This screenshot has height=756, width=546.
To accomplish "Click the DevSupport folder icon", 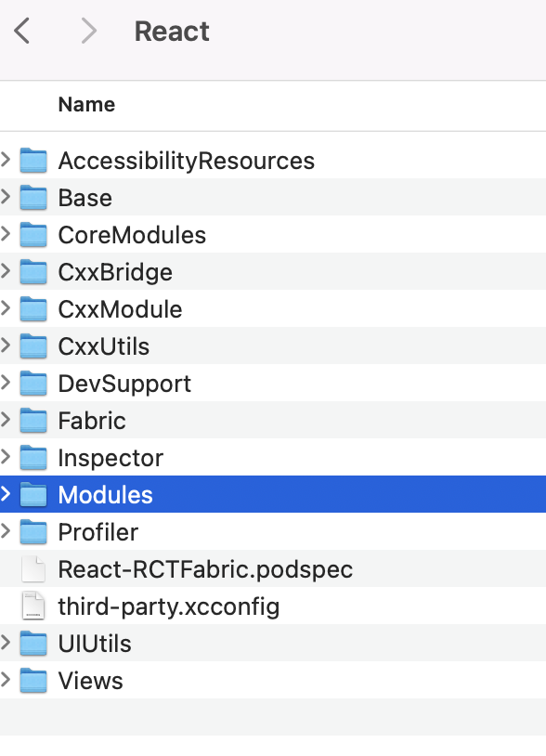I will click(x=33, y=383).
